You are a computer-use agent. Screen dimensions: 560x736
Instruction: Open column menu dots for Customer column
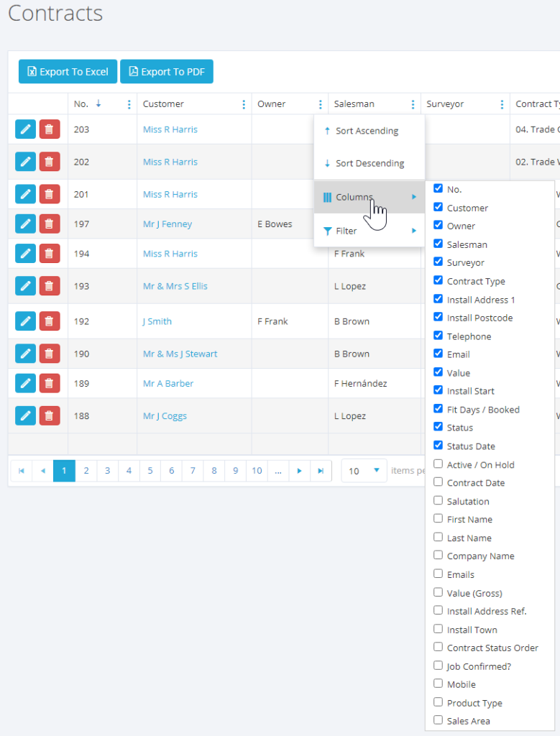click(x=244, y=104)
